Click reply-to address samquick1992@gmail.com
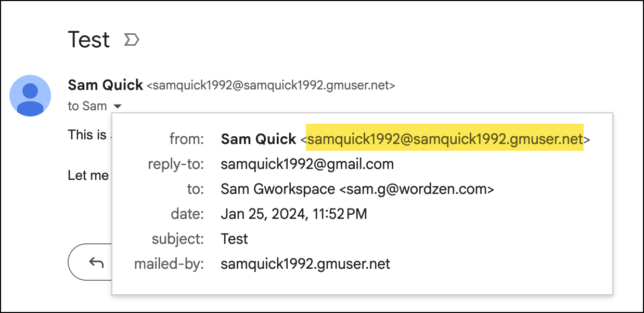Screen dimensions: 644x313 (307, 164)
